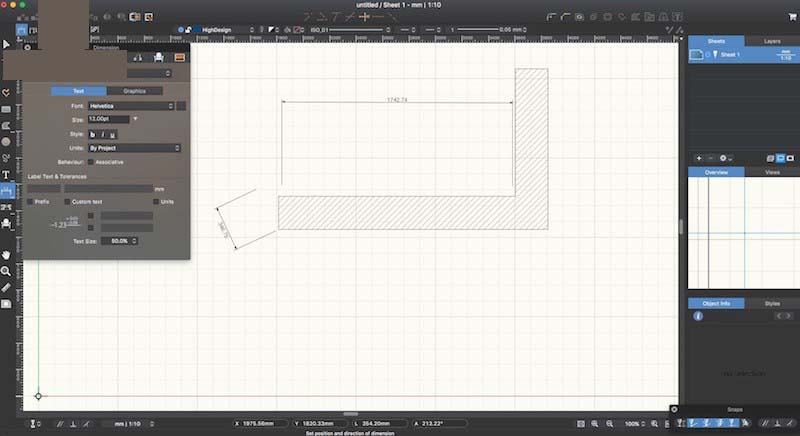Select the rectangle shape tool

point(6,109)
